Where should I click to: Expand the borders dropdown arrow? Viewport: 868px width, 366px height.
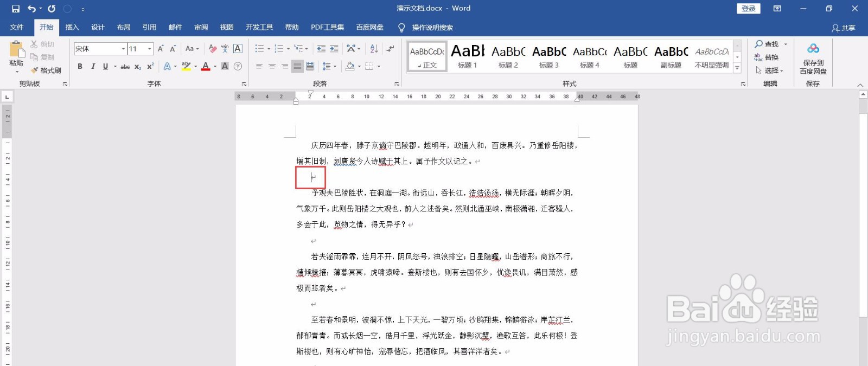pyautogui.click(x=379, y=66)
